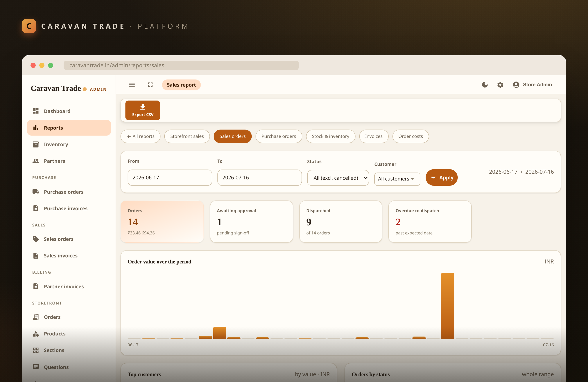Click the Orders summary card showing 14
This screenshot has width=588, height=382.
(x=162, y=221)
